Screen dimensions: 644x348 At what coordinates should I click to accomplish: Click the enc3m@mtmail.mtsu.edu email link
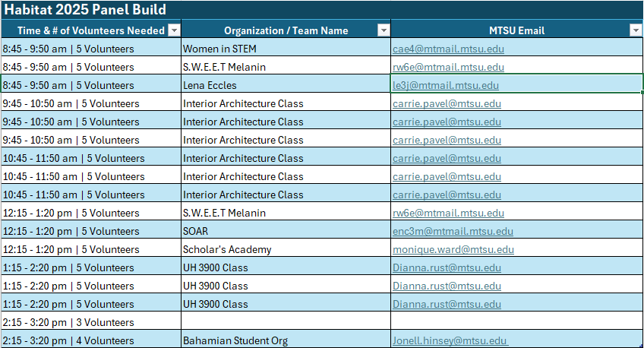click(x=453, y=232)
